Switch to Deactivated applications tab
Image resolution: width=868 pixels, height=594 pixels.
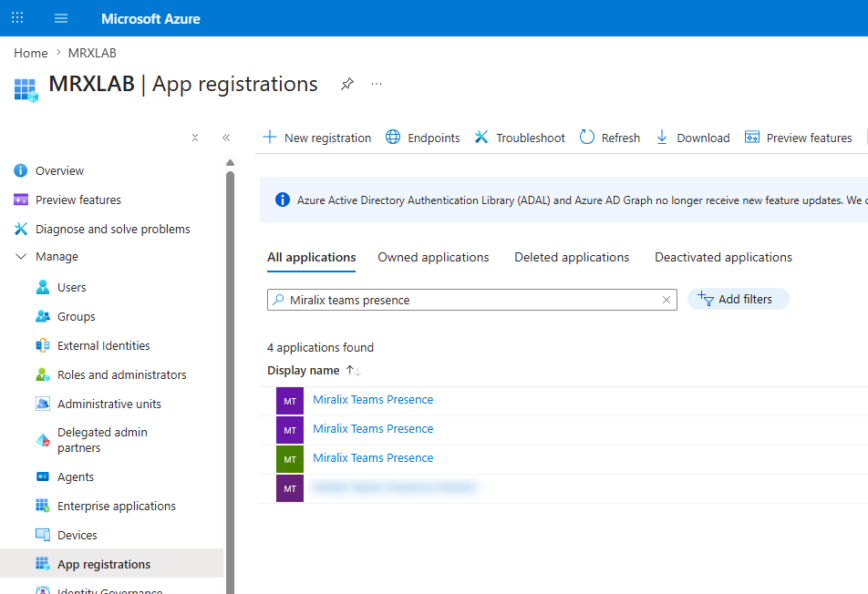point(724,258)
